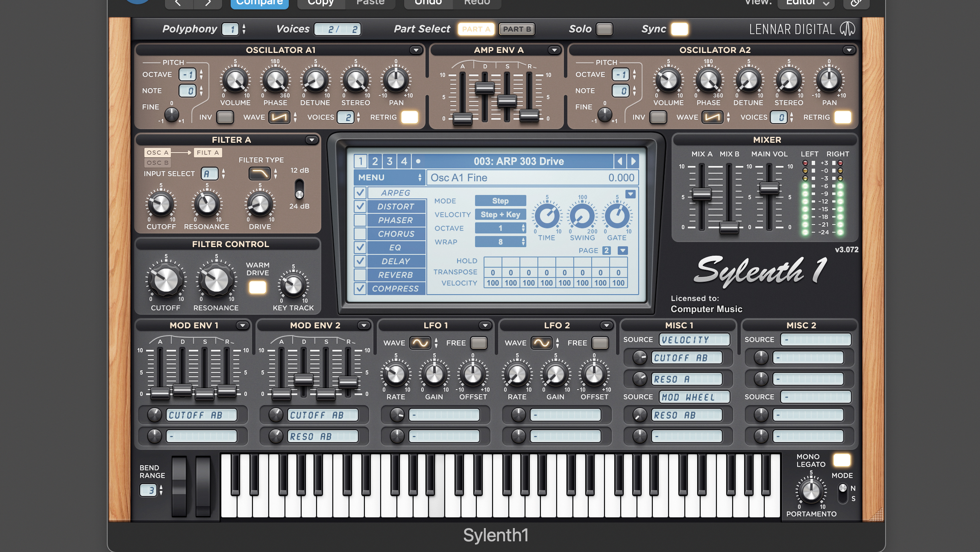
Task: Adjust the Oscillator A1 Phase knob
Action: tap(275, 80)
